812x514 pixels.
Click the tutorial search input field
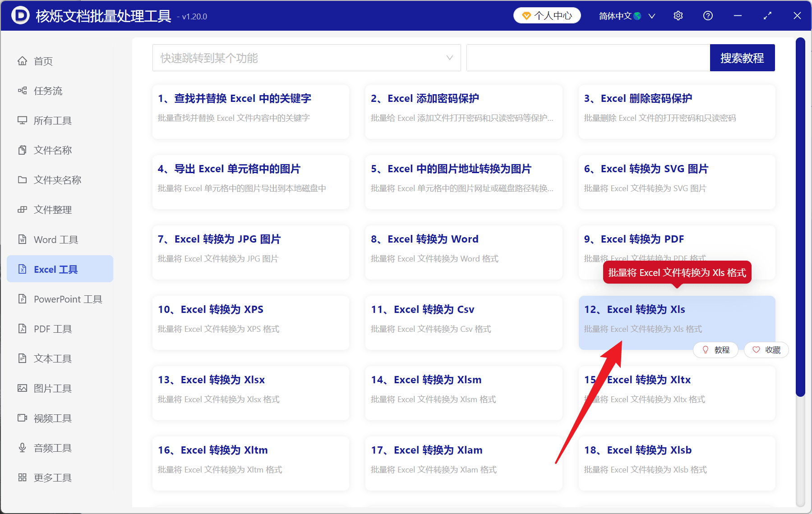coord(588,58)
